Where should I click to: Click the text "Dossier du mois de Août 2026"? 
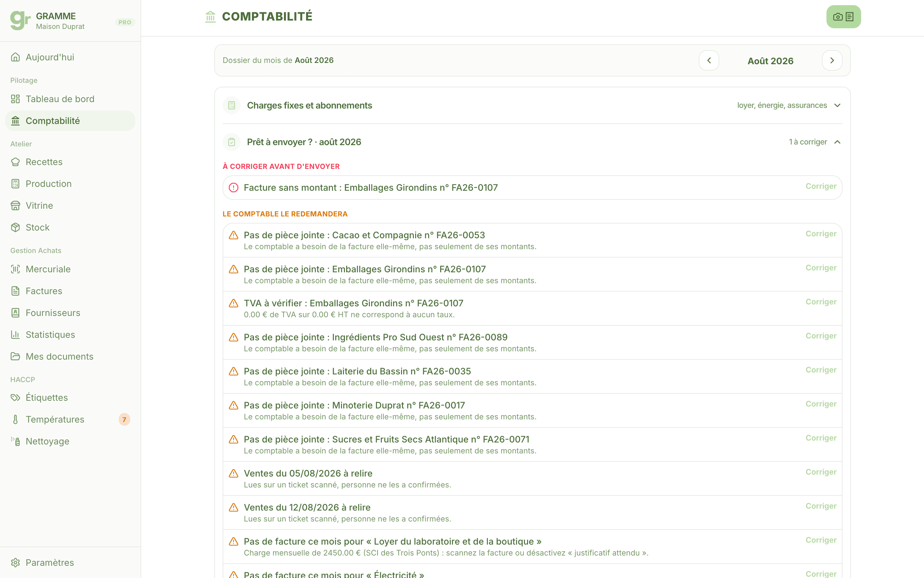tap(278, 60)
